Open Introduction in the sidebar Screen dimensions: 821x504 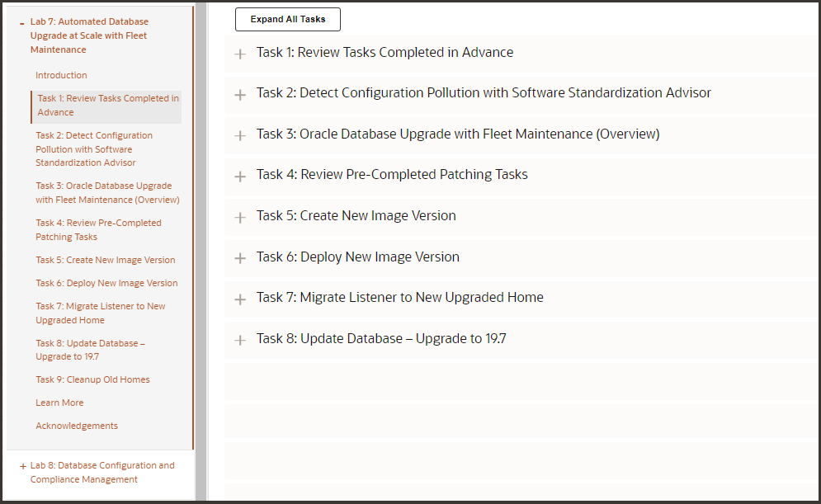[x=61, y=75]
